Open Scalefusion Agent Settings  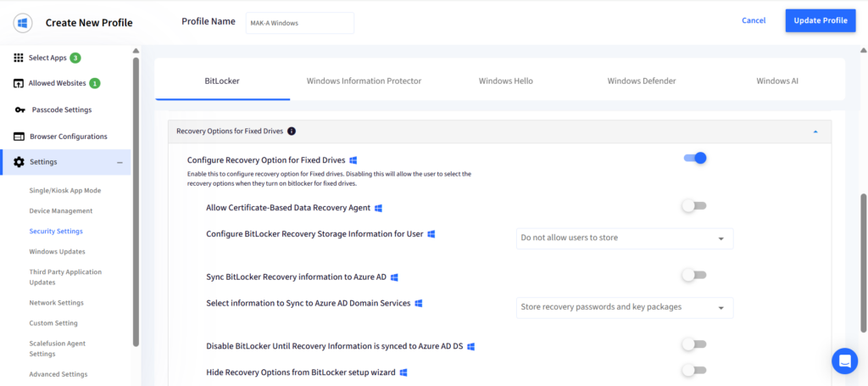[58, 349]
